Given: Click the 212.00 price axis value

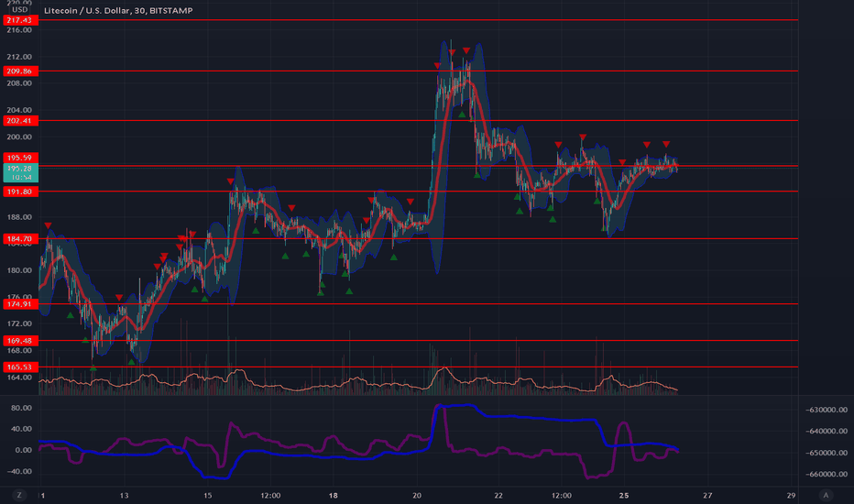Looking at the screenshot, I should pos(19,57).
